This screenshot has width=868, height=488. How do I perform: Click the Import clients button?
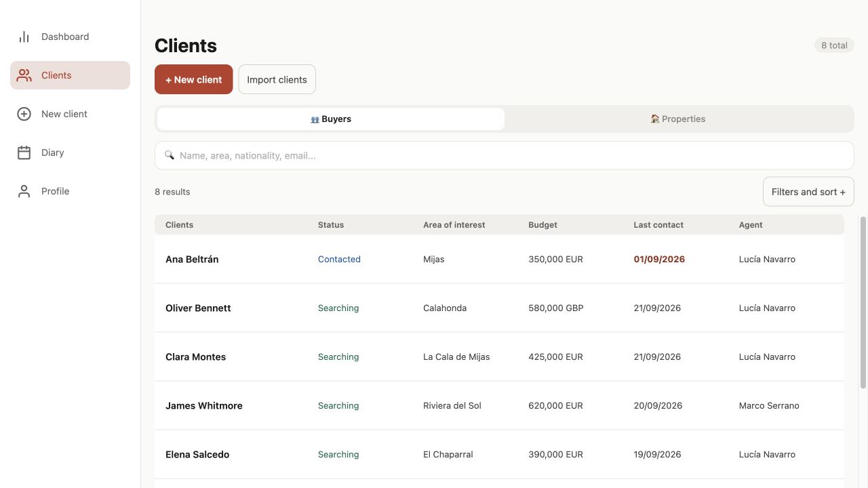tap(277, 79)
